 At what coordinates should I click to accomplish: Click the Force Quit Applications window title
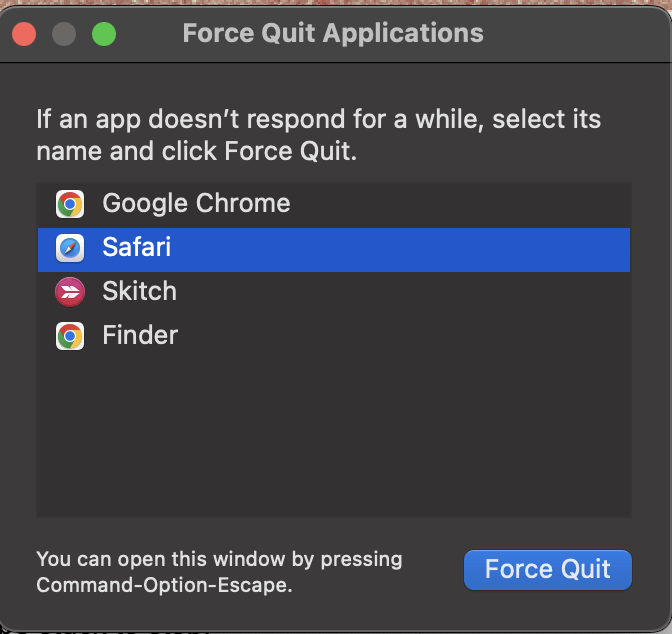pos(333,33)
